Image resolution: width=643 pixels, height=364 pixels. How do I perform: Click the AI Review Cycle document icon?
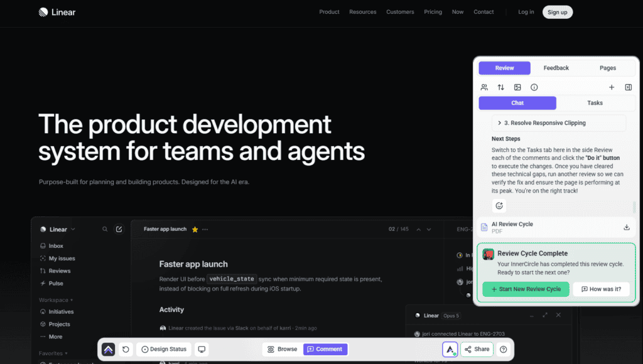click(x=484, y=227)
